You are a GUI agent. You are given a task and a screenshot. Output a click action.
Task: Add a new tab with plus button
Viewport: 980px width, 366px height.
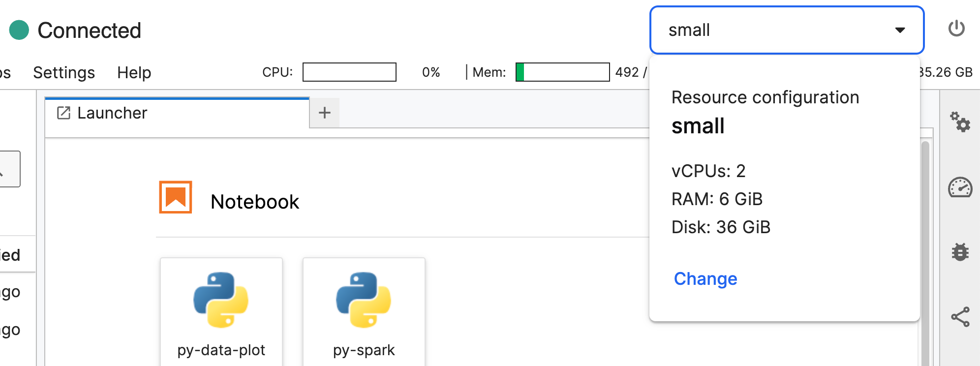point(324,113)
